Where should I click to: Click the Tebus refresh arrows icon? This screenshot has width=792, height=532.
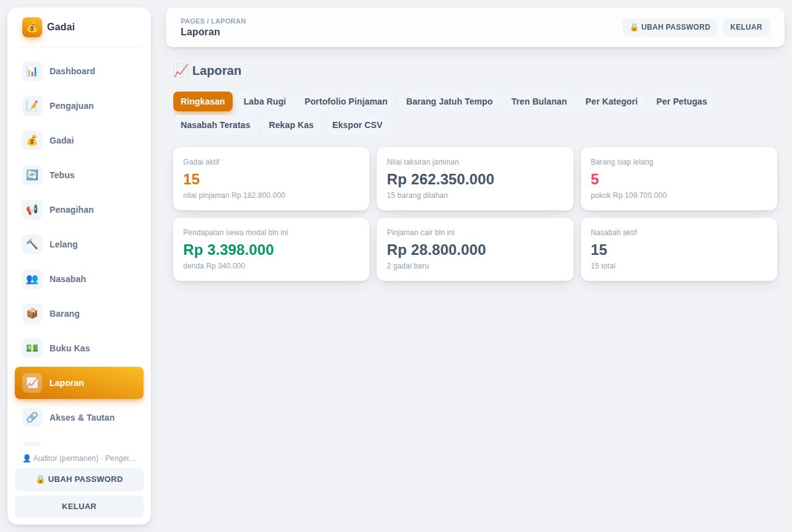(x=32, y=175)
